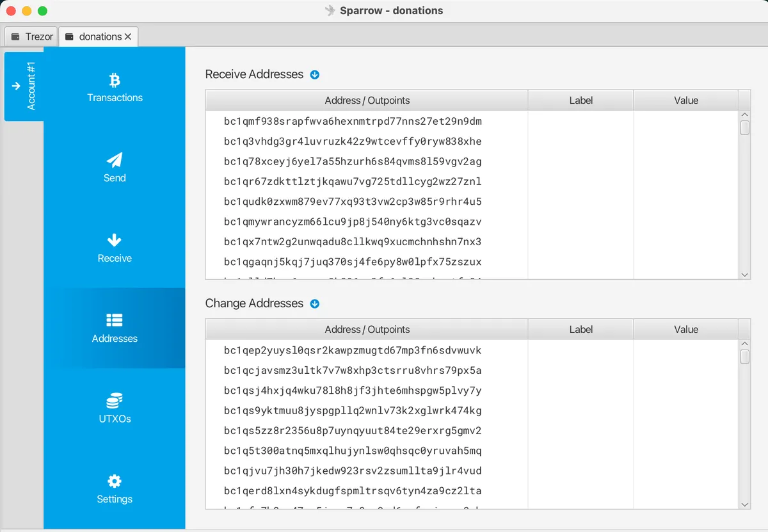Image resolution: width=768 pixels, height=532 pixels.
Task: Select address bc1qmf938srapfwva6hexnmtrpd77nns27et29n9dm
Action: click(353, 122)
